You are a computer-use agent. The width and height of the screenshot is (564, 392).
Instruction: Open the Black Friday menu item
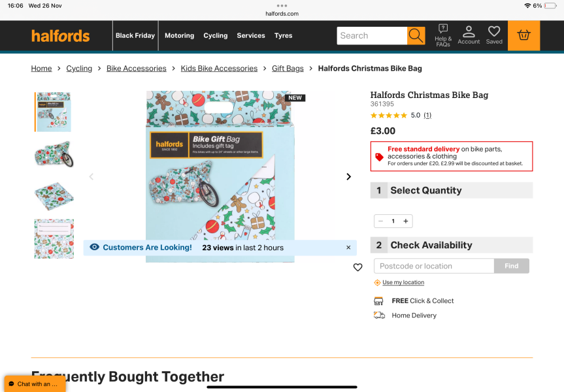135,35
